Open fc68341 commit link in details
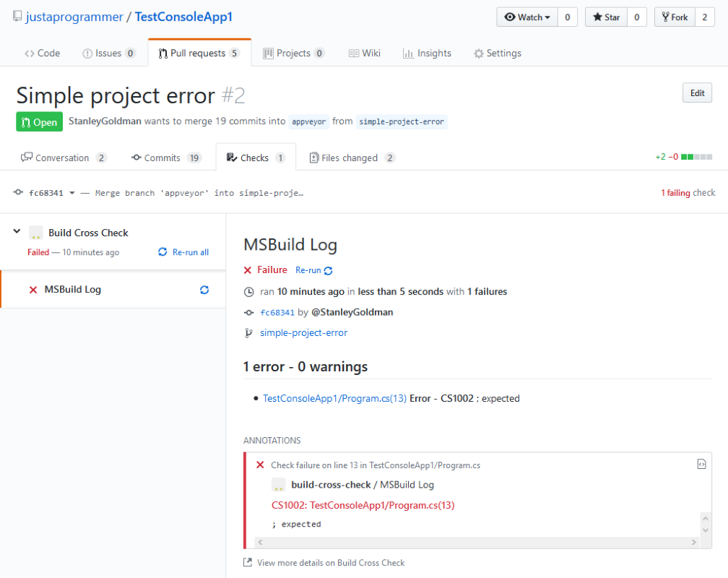Image resolution: width=728 pixels, height=578 pixels. (277, 313)
